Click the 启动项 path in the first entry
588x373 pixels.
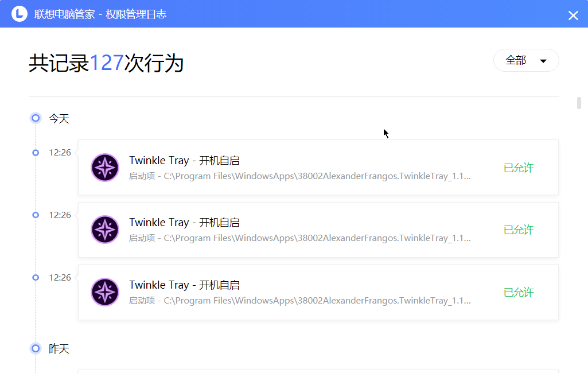point(299,176)
